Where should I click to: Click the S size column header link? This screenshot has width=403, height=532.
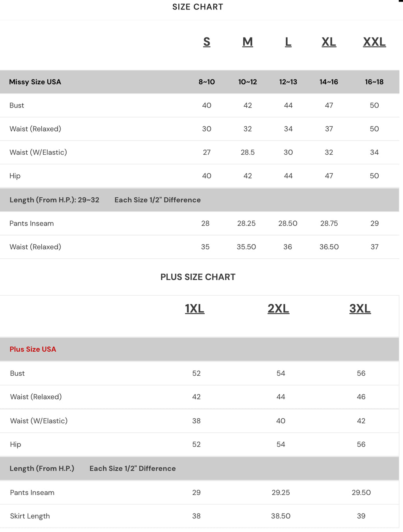coord(207,42)
